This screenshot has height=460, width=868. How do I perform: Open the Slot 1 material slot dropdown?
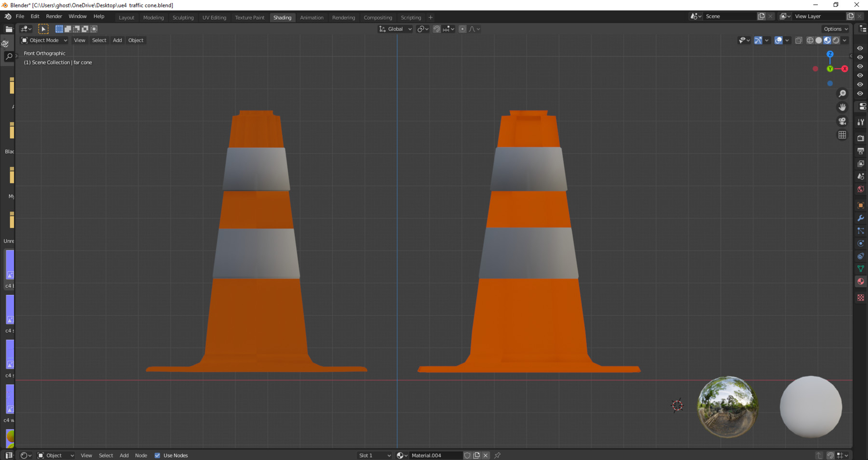point(374,455)
